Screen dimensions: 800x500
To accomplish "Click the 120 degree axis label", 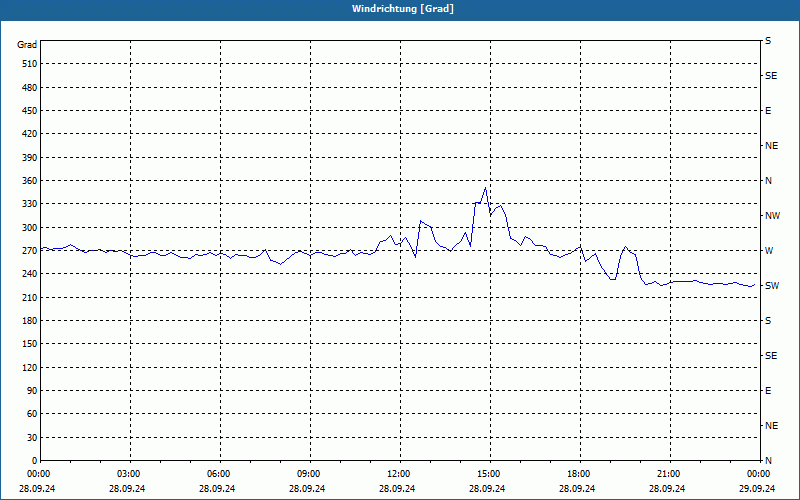I will tap(30, 367).
